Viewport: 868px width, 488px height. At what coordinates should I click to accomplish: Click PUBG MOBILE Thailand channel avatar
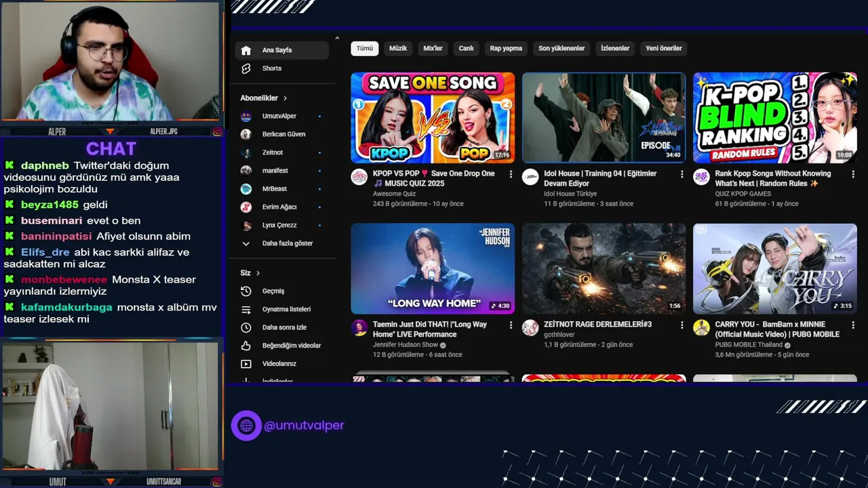[x=701, y=328]
